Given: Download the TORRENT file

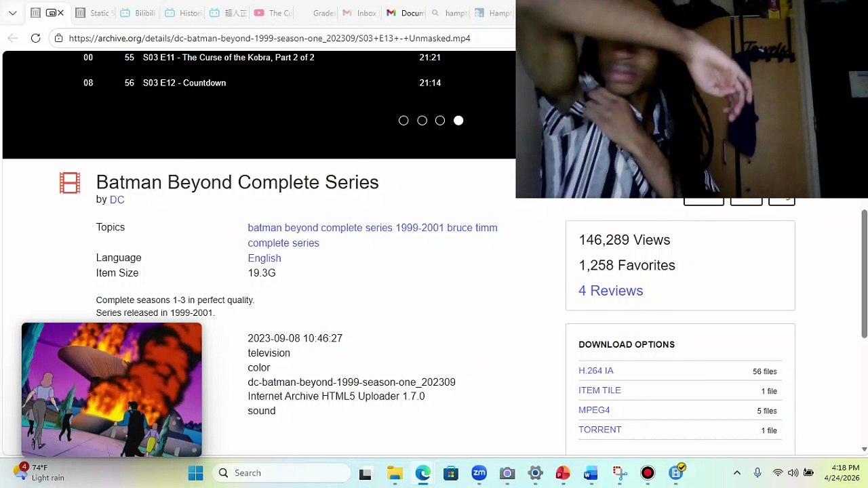Looking at the screenshot, I should (x=600, y=430).
